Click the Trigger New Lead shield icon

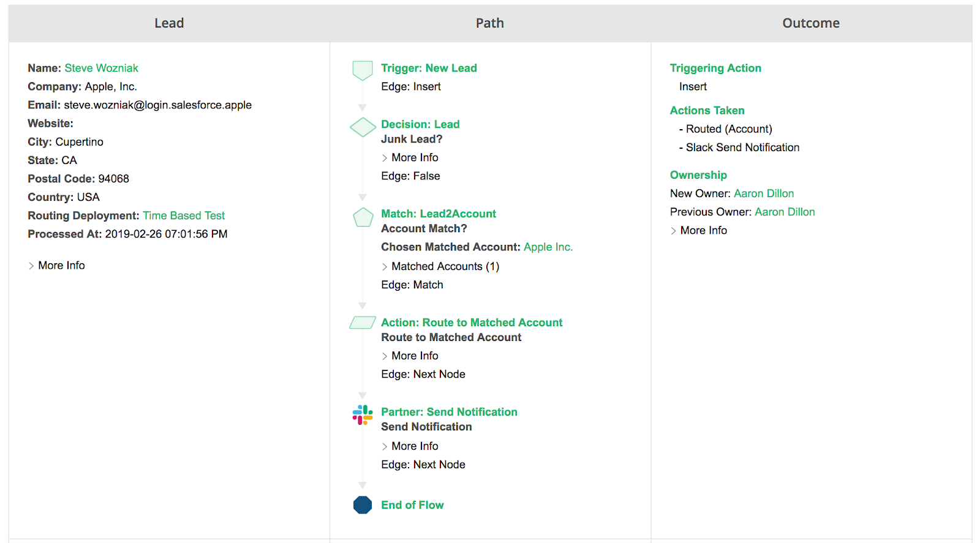pos(362,70)
